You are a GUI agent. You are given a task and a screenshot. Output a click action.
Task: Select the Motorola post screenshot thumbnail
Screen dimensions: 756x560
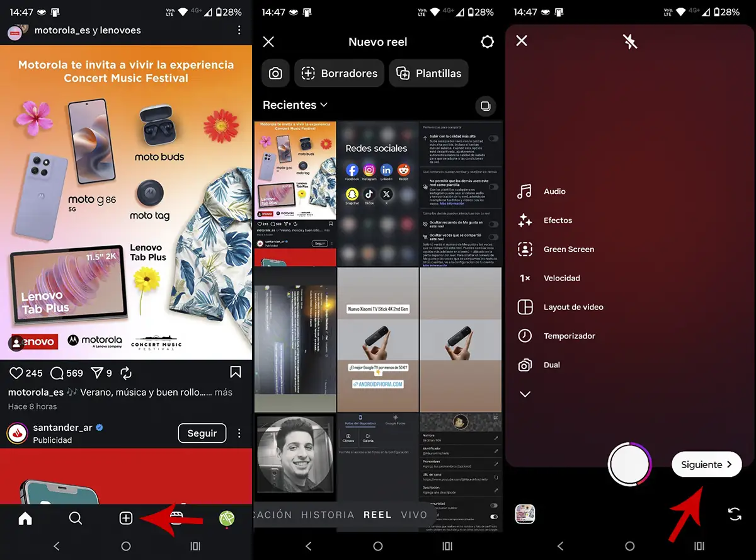coord(295,193)
